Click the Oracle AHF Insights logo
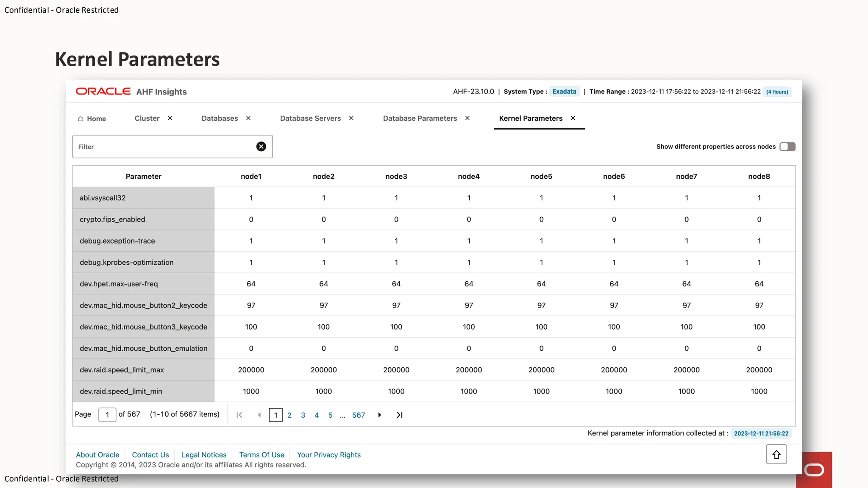Screen dimensions: 868x488 pos(131,91)
